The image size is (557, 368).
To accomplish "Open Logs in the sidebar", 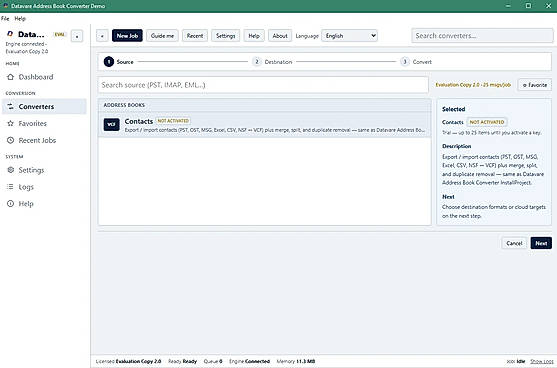I will pyautogui.click(x=44, y=187).
